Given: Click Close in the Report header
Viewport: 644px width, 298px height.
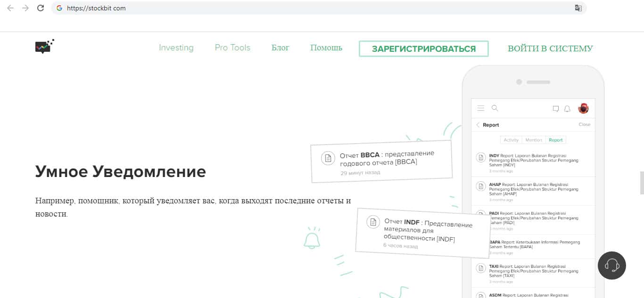Looking at the screenshot, I should point(585,125).
